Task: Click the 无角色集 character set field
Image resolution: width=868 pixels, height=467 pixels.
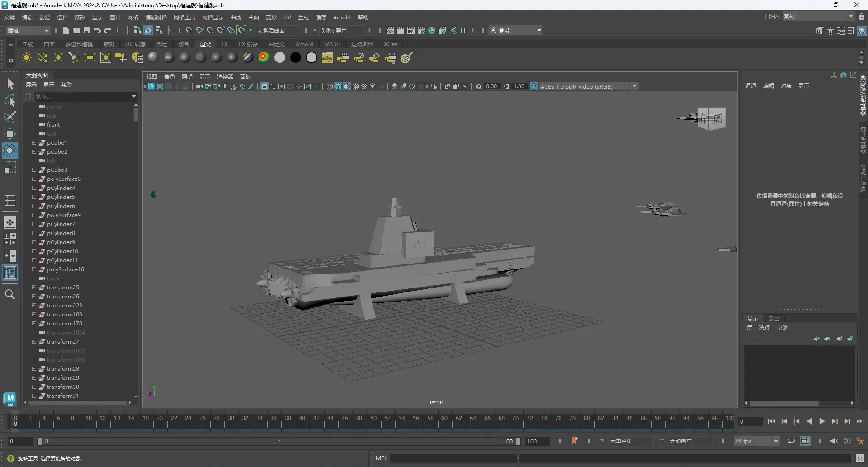Action: (631, 441)
